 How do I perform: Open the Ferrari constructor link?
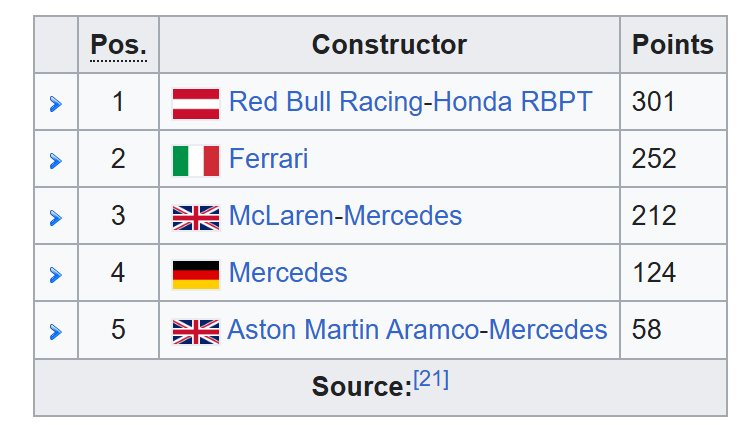pyautogui.click(x=268, y=159)
